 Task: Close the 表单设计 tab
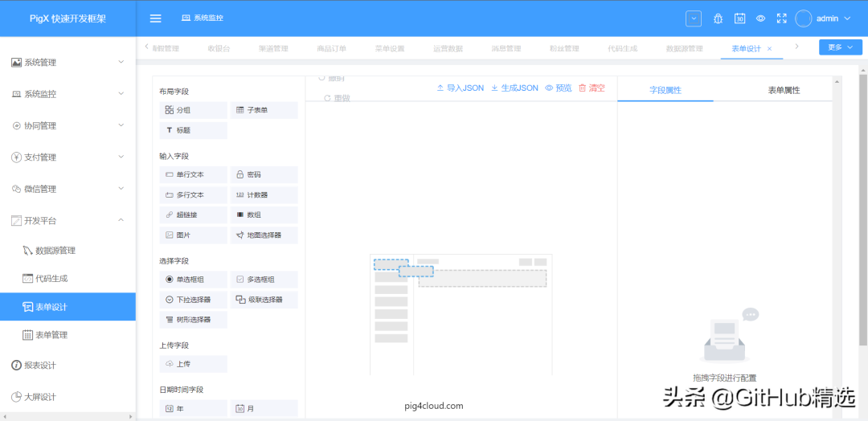[769, 49]
